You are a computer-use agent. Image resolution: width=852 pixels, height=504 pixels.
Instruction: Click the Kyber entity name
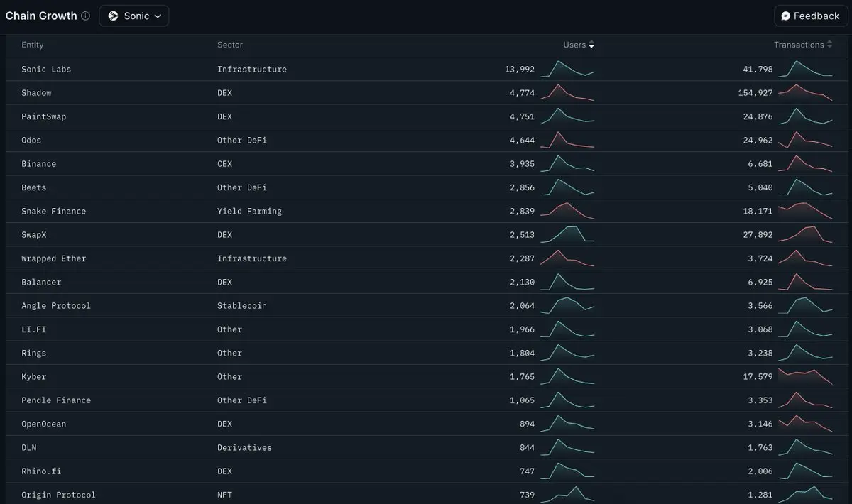34,377
